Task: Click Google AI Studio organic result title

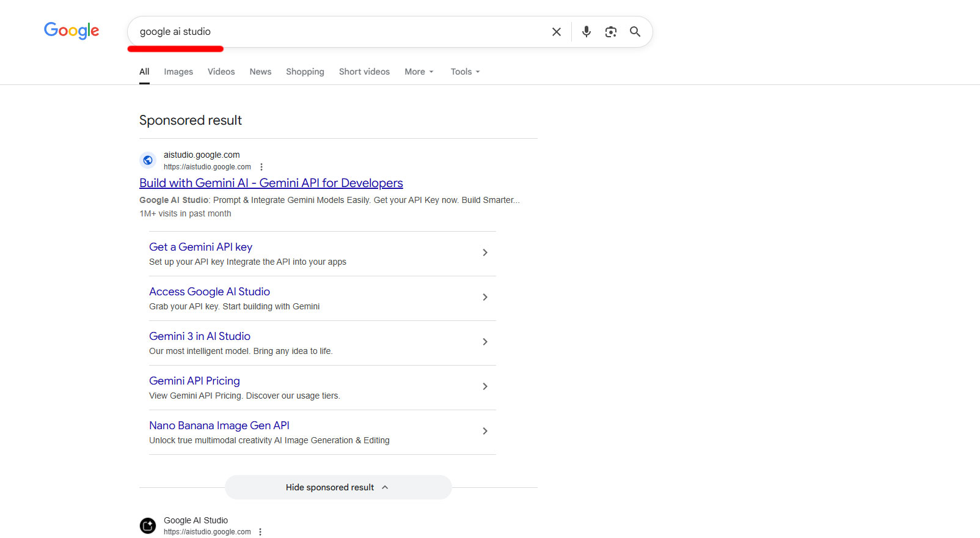Action: click(196, 520)
